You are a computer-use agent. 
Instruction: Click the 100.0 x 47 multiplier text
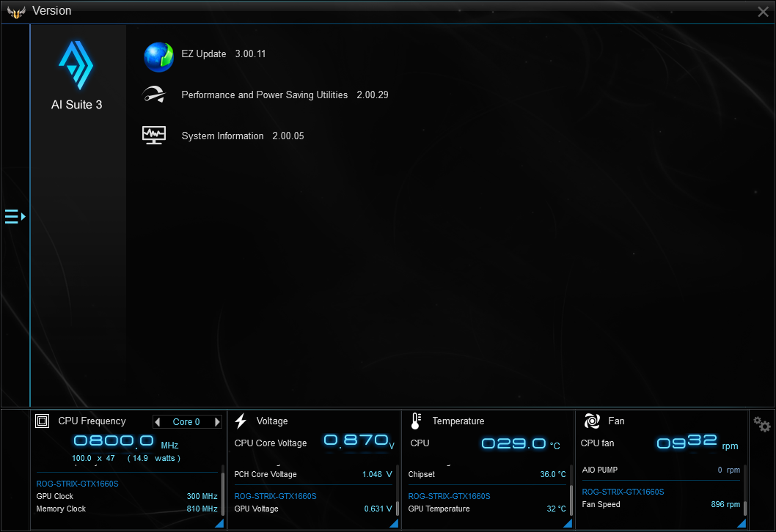tap(94, 458)
